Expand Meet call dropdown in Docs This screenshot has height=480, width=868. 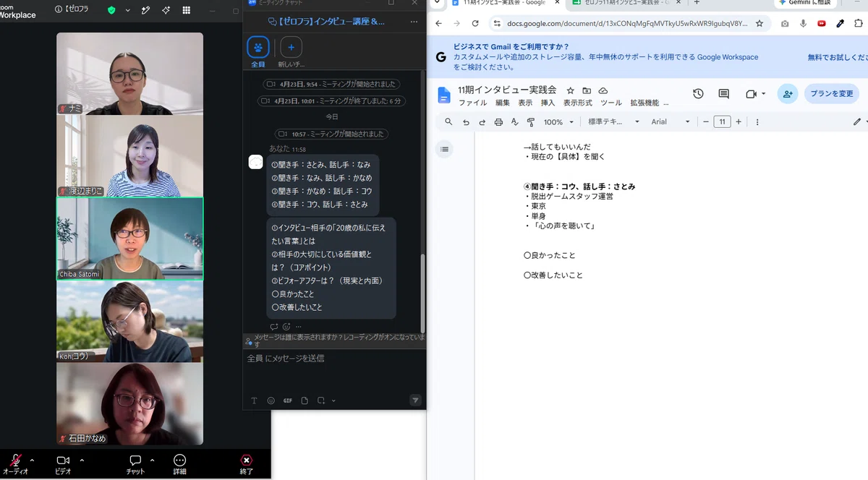tap(763, 94)
